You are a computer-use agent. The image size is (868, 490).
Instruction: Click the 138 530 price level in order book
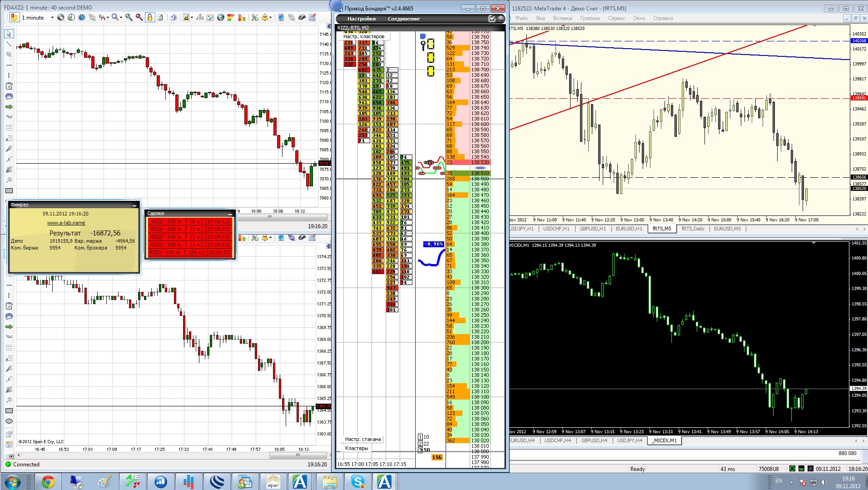click(x=480, y=162)
